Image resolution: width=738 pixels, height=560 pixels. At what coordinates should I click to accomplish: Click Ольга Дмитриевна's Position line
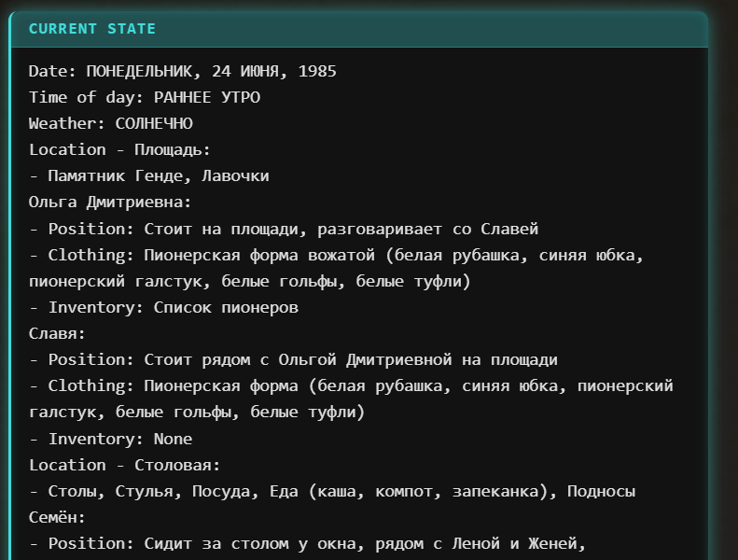(284, 229)
